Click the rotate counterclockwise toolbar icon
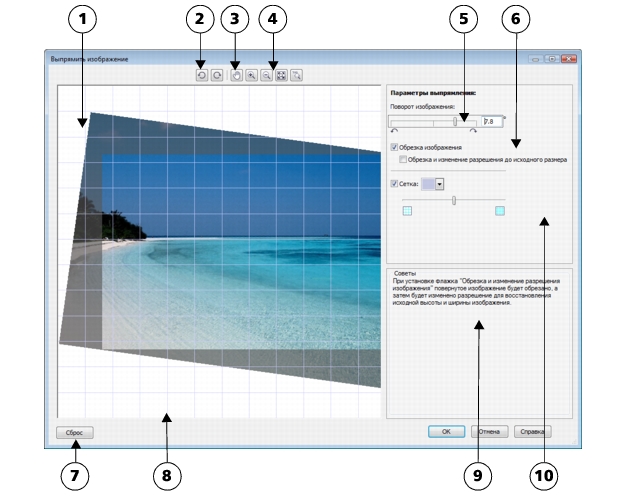Viewport: 624px width, 502px height. pos(201,75)
